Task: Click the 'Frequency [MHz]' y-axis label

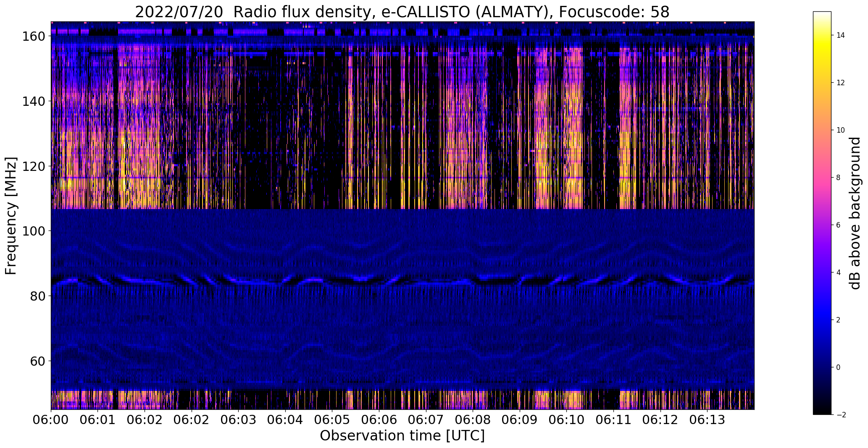Action: [11, 216]
